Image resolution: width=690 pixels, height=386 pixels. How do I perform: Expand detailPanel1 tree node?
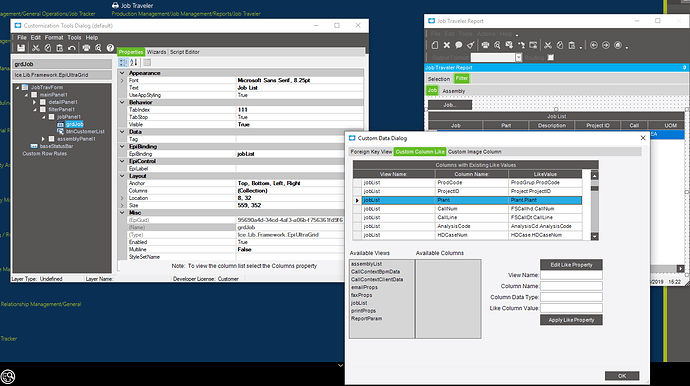point(35,102)
